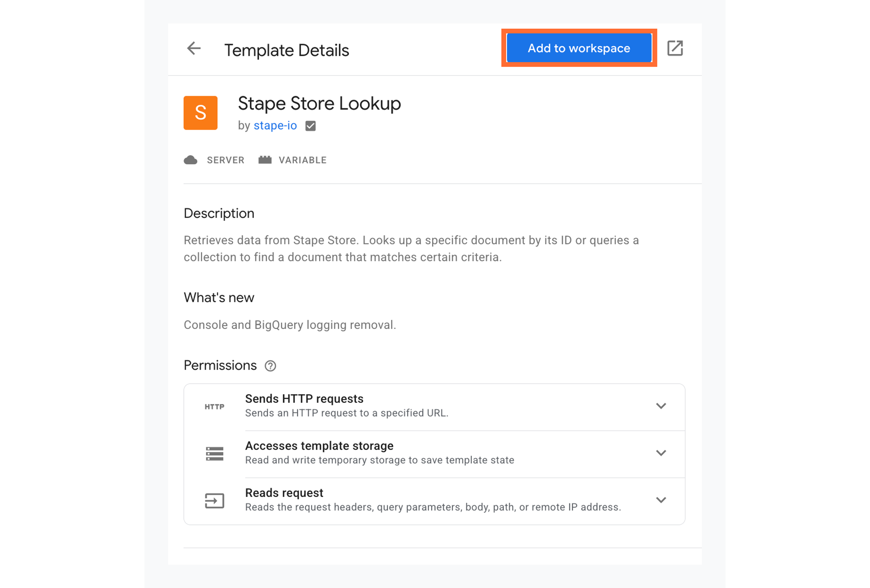Click the What's new heading
Screen dimensions: 870x588
(219, 298)
